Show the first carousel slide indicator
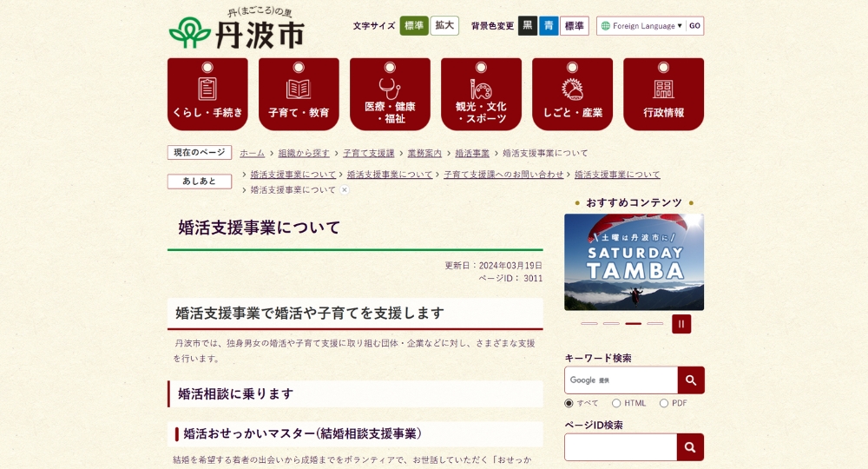This screenshot has height=469, width=868. pos(589,323)
